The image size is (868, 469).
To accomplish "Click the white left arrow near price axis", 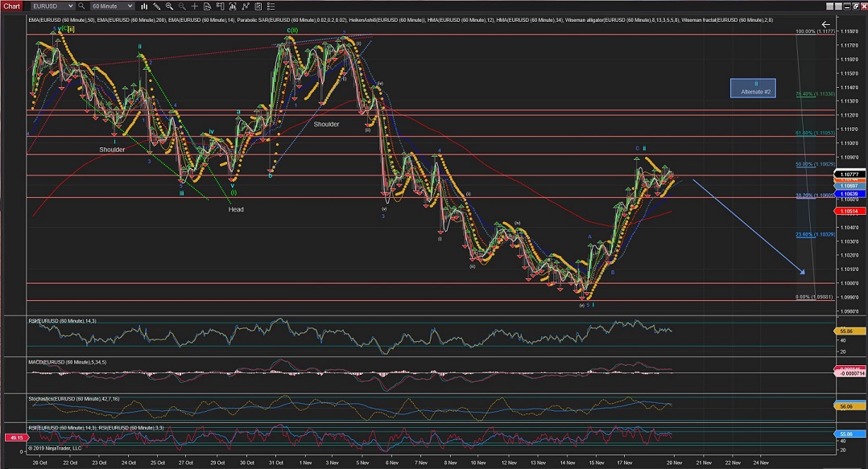I will pos(825,24).
